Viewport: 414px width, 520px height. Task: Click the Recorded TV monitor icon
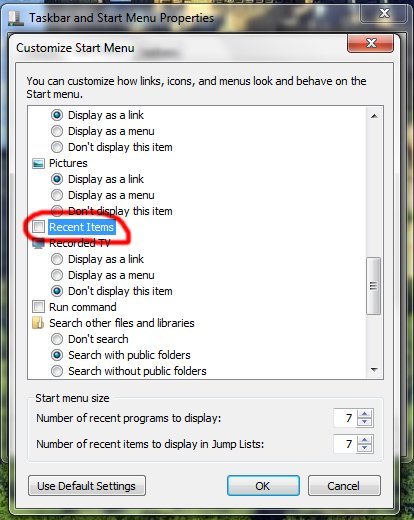38,243
